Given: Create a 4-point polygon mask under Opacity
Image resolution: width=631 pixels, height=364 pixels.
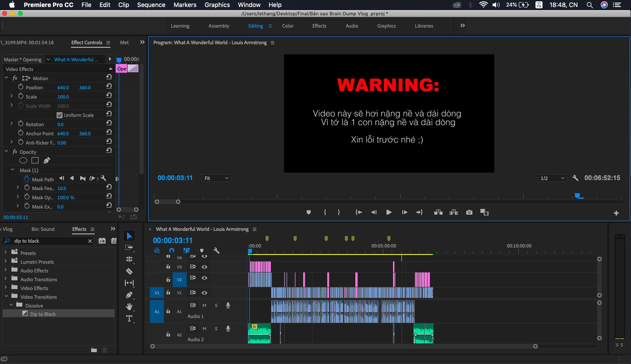Looking at the screenshot, I should coord(35,161).
